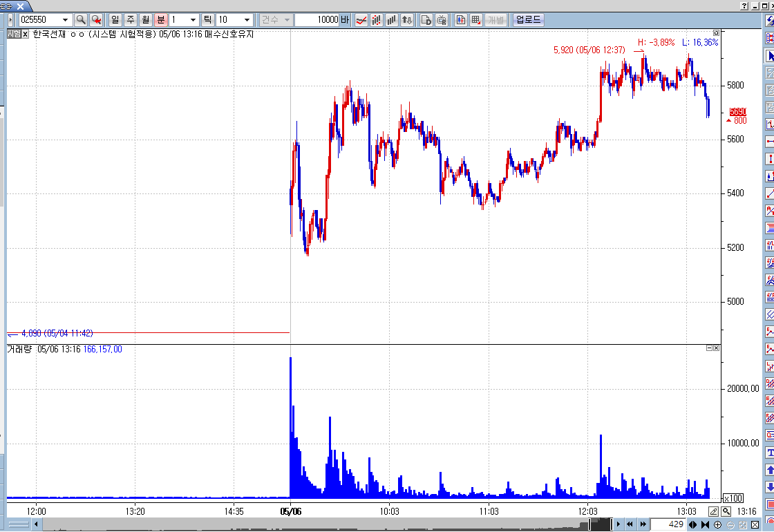
Task: Expand the minute interval dropdown showing 1
Action: click(193, 20)
